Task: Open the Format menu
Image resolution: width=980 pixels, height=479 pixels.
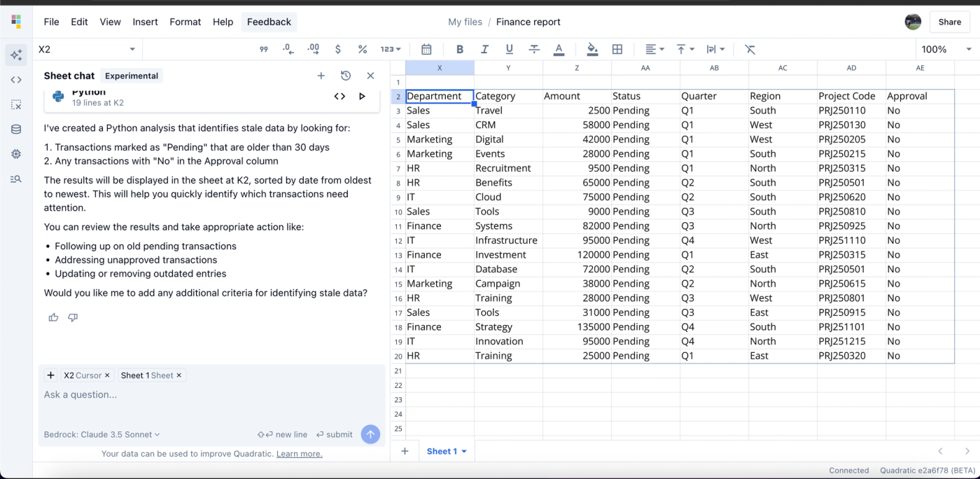Action: tap(185, 22)
